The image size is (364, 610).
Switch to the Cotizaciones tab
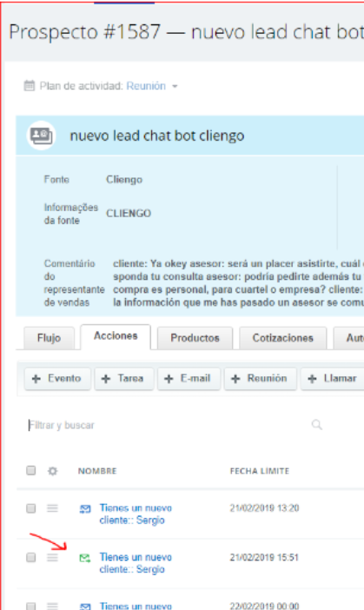click(282, 338)
